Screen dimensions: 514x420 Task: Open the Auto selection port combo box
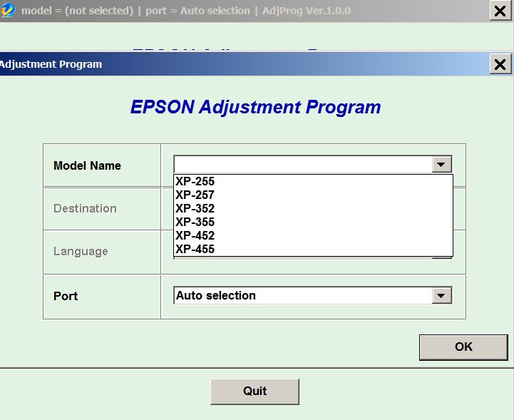pos(303,295)
